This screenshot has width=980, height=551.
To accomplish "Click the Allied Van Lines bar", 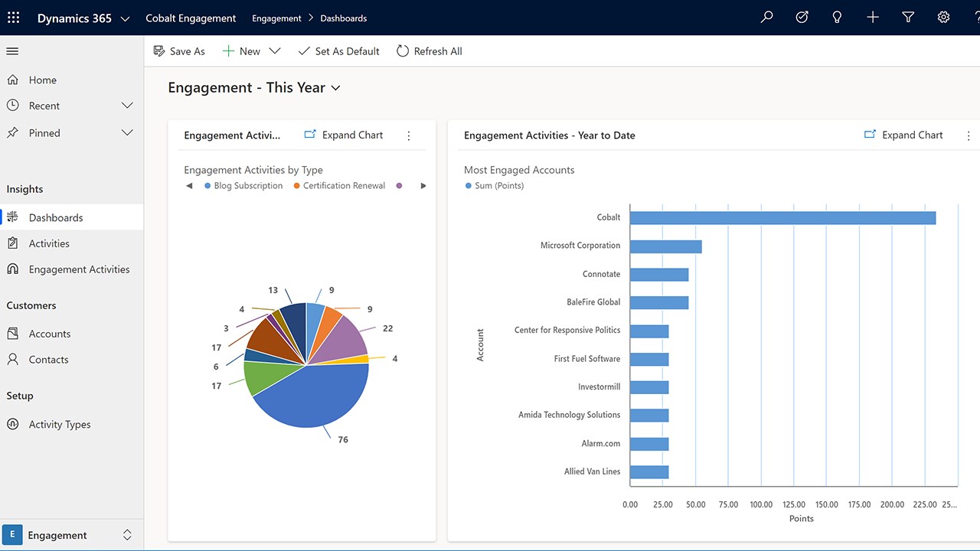I will [x=649, y=472].
